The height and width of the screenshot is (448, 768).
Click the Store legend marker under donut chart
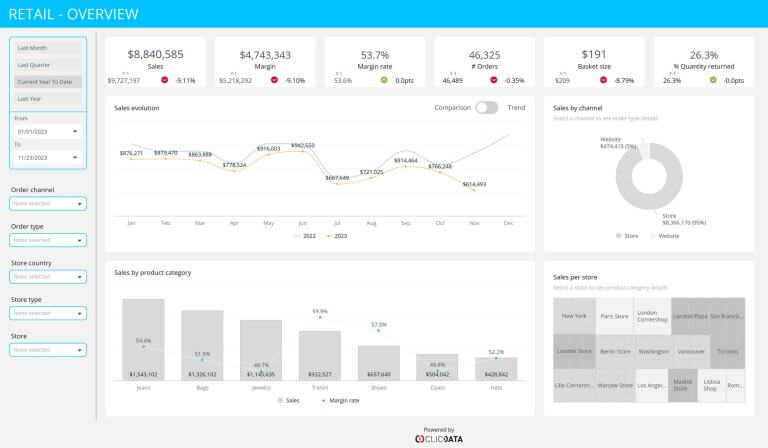point(619,236)
